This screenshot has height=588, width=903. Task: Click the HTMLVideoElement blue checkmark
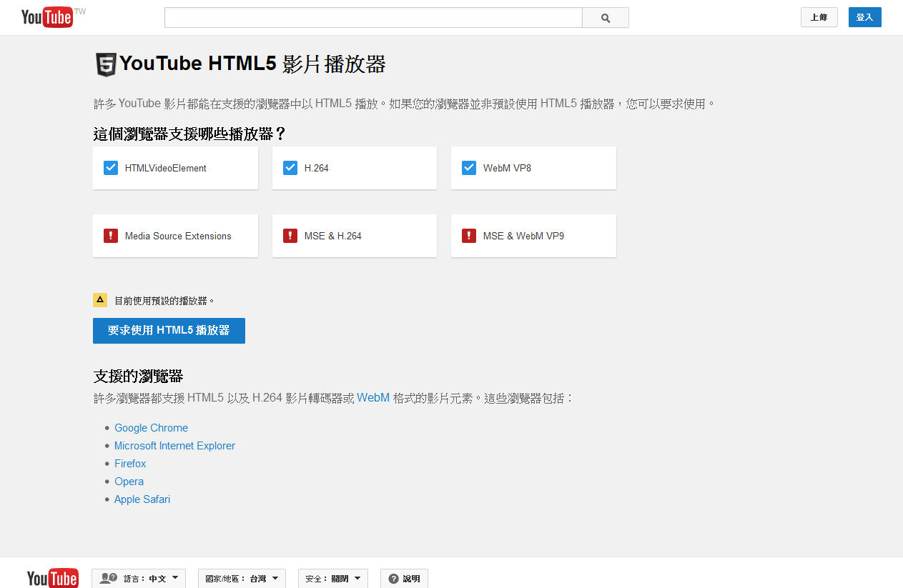[111, 168]
